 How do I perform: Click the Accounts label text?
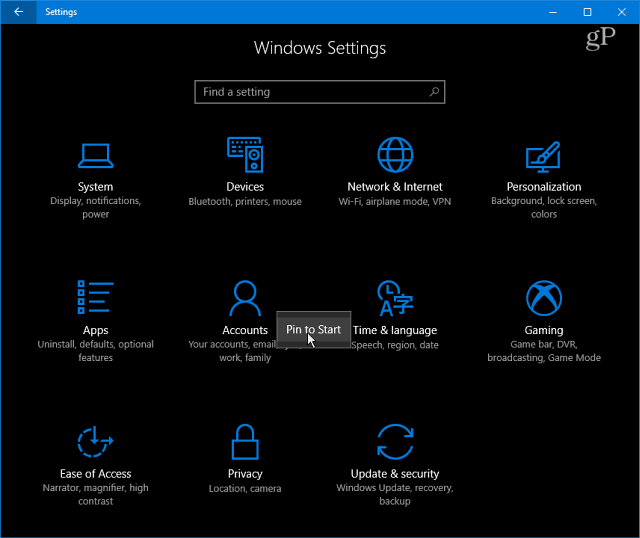pos(245,330)
